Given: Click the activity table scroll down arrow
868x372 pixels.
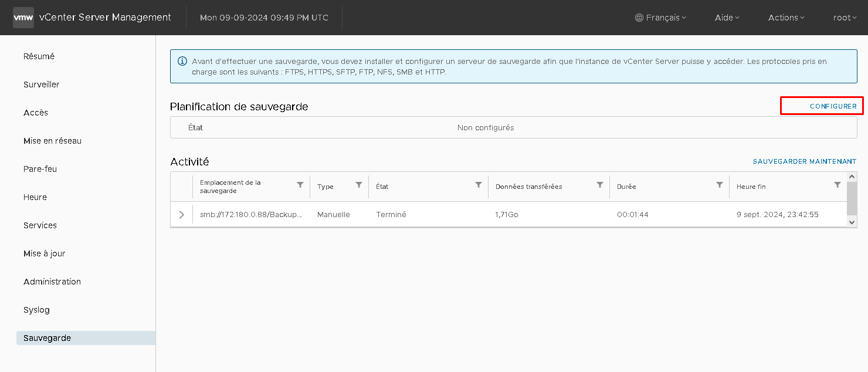Looking at the screenshot, I should (852, 222).
